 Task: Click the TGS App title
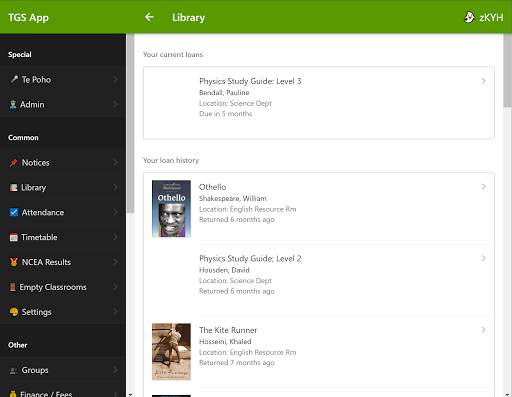click(28, 17)
